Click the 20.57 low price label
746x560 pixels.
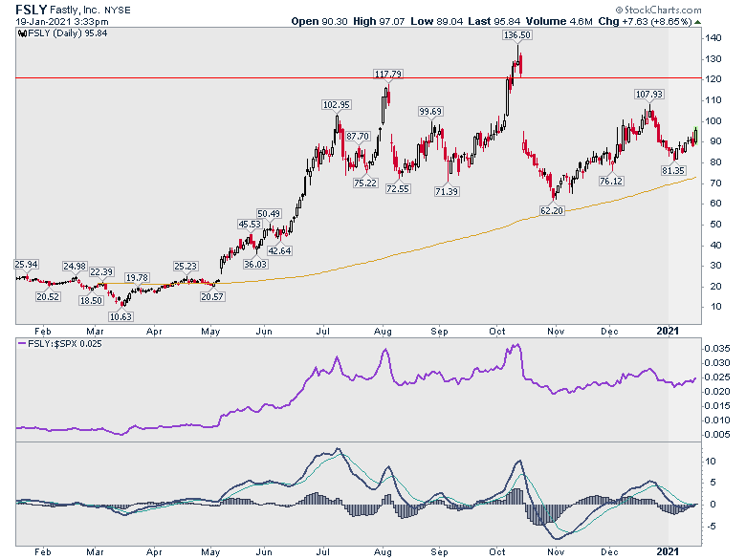211,296
